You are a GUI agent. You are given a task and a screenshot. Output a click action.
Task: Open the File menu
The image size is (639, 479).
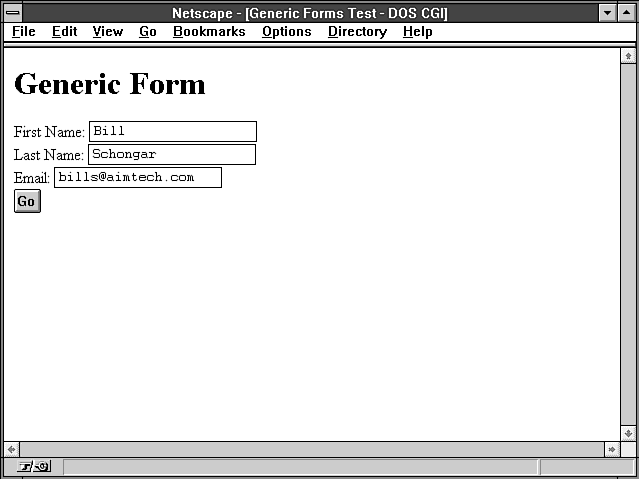click(24, 31)
